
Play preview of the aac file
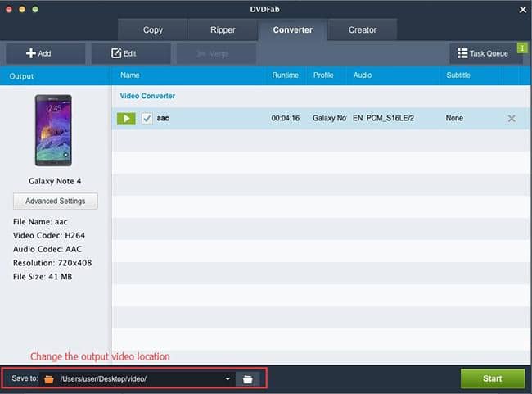126,118
